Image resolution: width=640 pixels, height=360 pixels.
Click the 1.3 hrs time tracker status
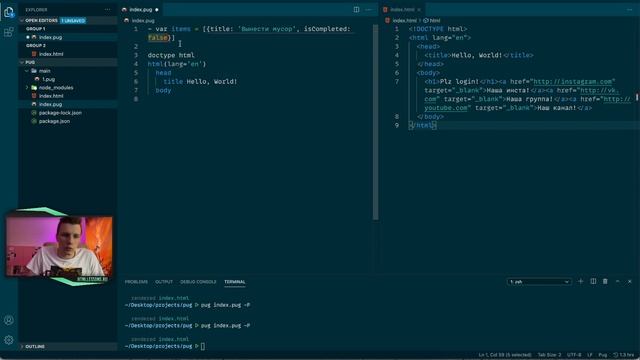click(x=624, y=355)
